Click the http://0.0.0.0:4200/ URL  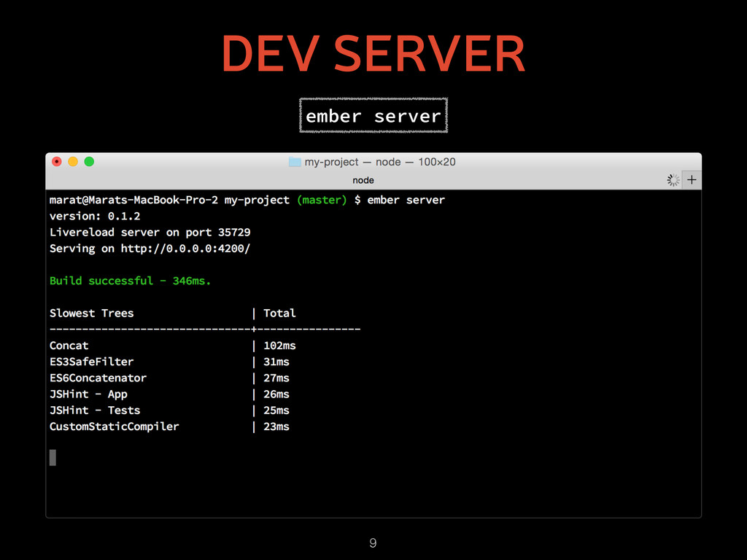tap(185, 249)
